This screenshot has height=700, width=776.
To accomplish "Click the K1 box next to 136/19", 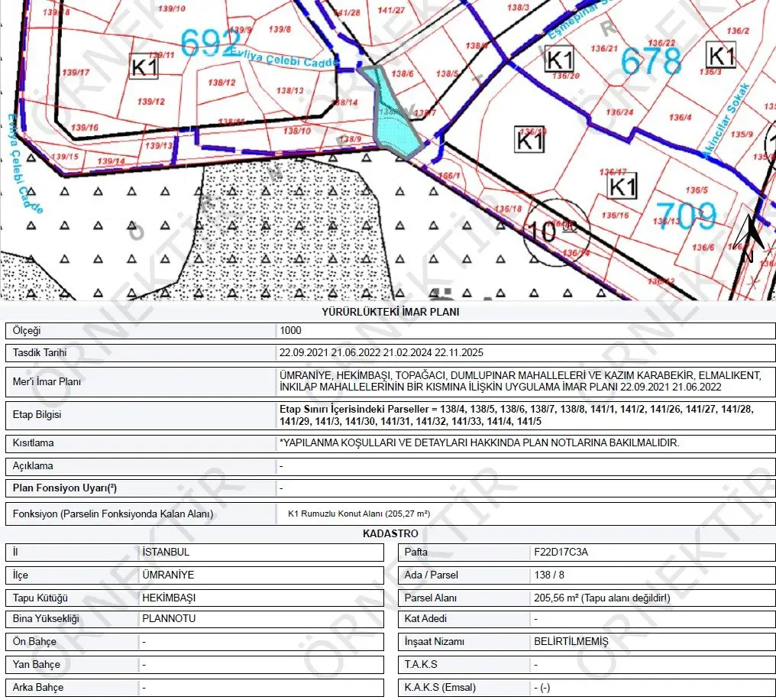I will point(529,140).
